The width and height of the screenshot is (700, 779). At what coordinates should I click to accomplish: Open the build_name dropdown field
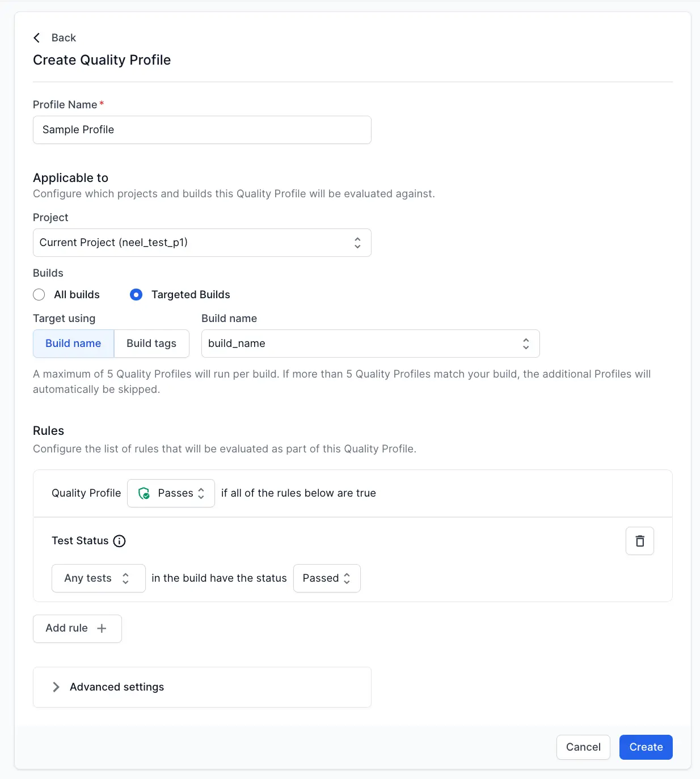point(363,344)
